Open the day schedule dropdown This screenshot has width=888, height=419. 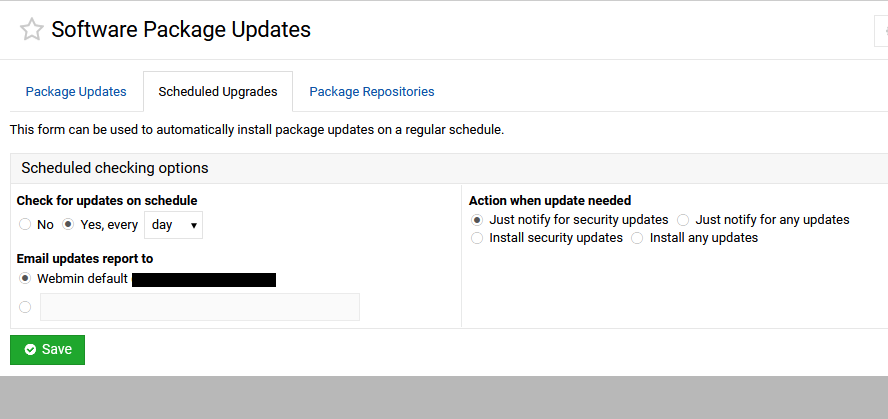174,225
